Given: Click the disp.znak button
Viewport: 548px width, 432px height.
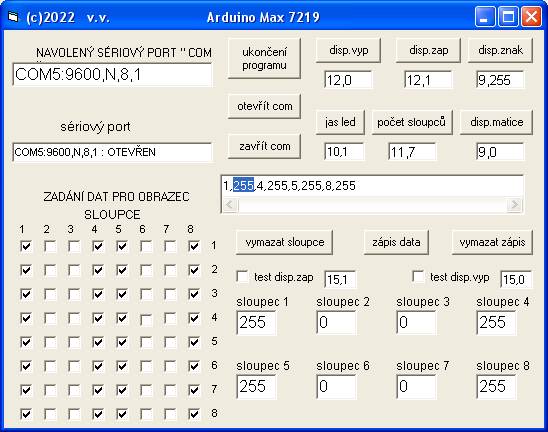Looking at the screenshot, I should [500, 50].
